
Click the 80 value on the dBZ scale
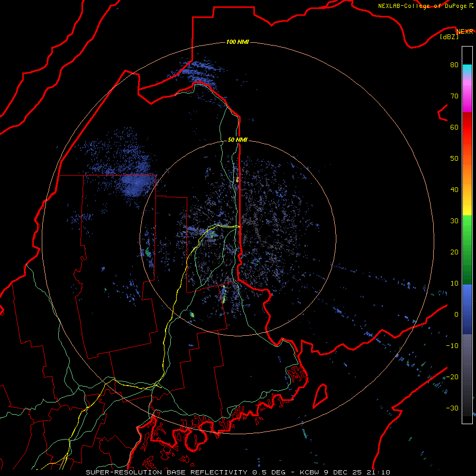tap(454, 65)
